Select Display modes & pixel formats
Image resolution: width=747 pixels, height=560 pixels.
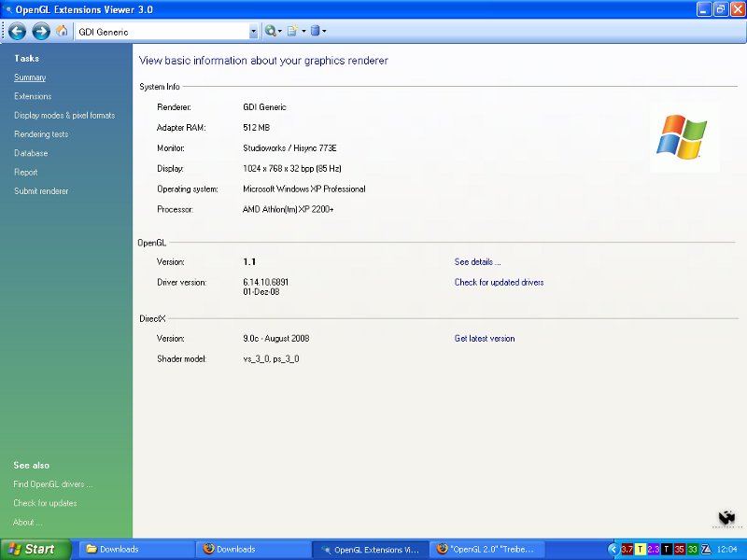[x=64, y=116]
